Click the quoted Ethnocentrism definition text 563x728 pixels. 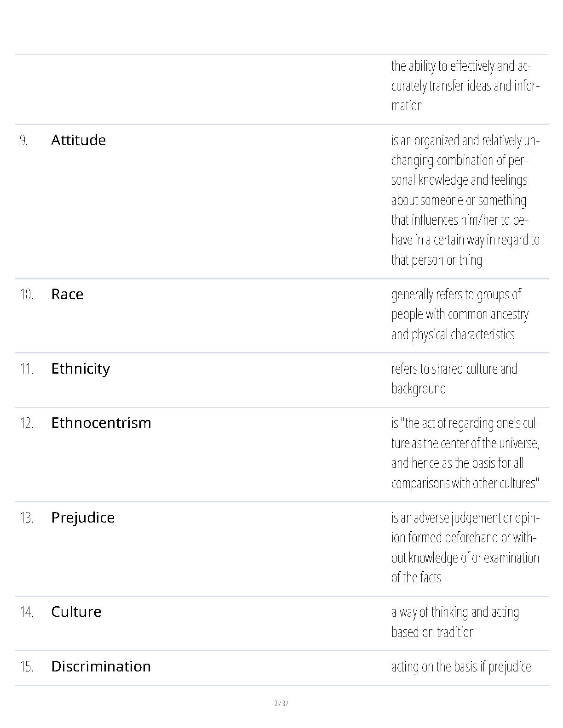coord(465,453)
